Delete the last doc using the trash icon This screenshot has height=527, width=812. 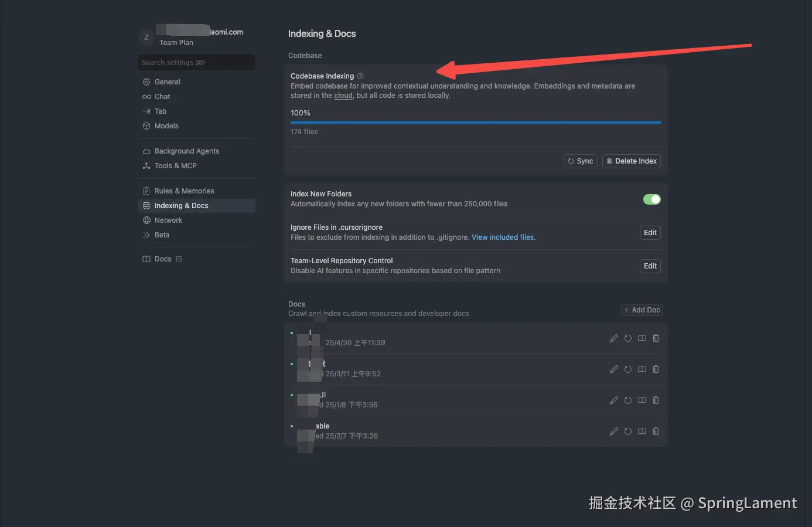(x=656, y=431)
